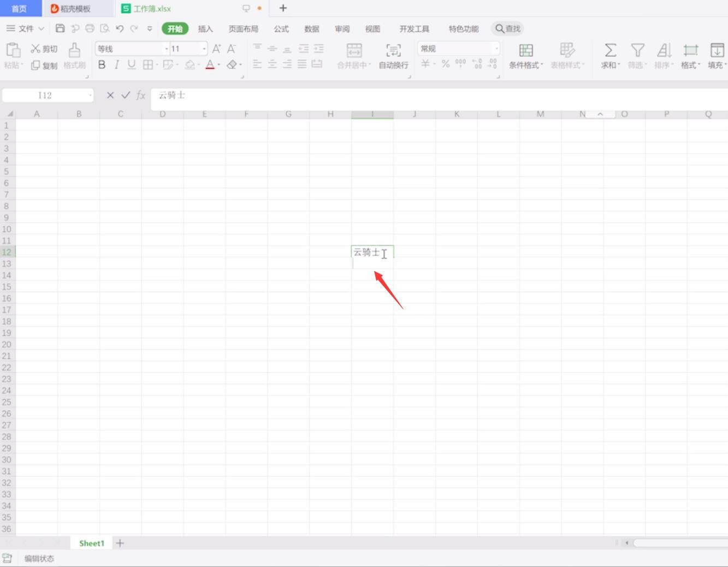This screenshot has height=567, width=728.
Task: Switch to the 公式 ribbon tab
Action: 281,29
